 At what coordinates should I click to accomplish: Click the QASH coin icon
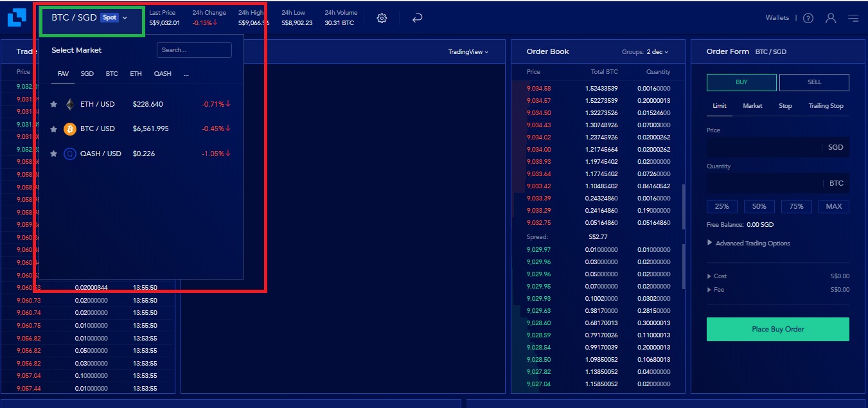pos(70,154)
